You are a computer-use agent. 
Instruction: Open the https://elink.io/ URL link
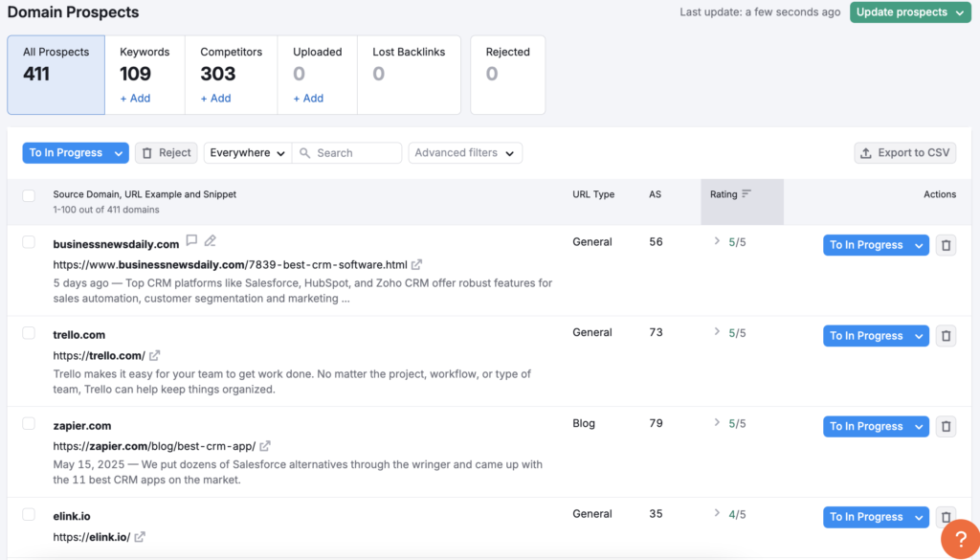pyautogui.click(x=92, y=537)
